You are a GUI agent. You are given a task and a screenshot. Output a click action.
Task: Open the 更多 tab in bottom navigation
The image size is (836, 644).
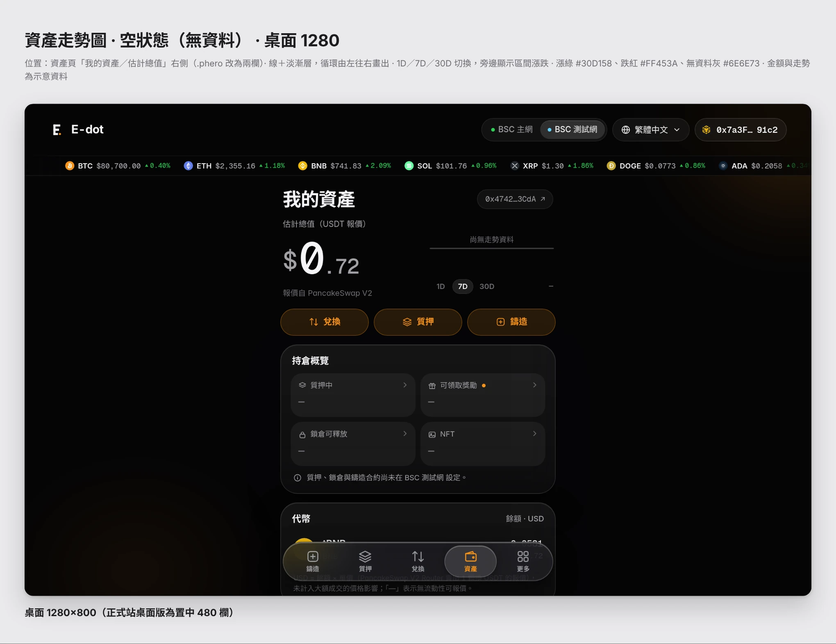523,562
